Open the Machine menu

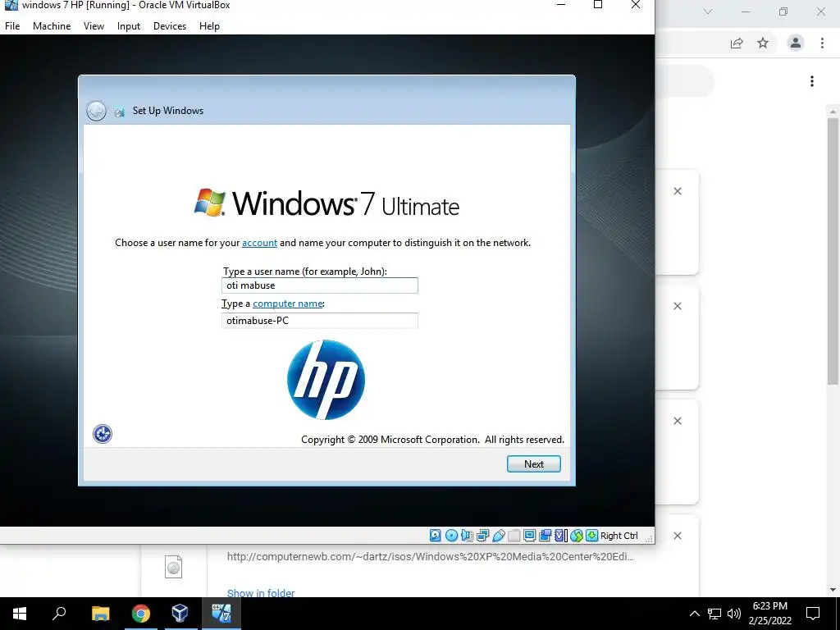coord(52,25)
